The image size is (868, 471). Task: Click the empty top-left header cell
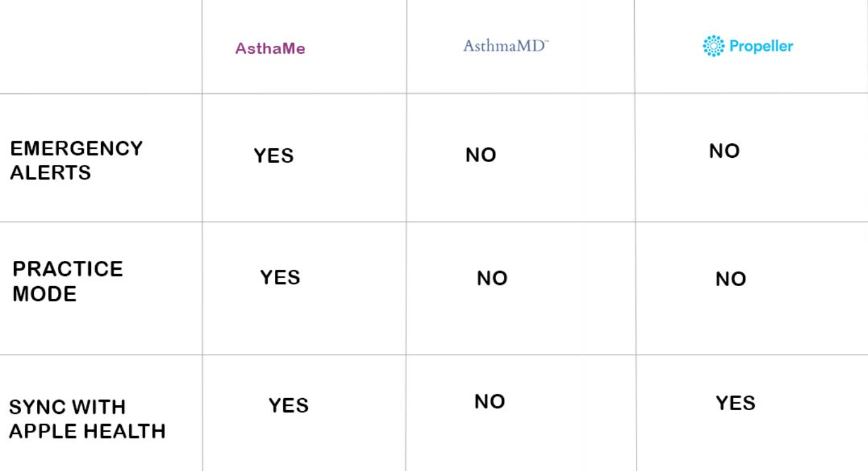click(101, 46)
